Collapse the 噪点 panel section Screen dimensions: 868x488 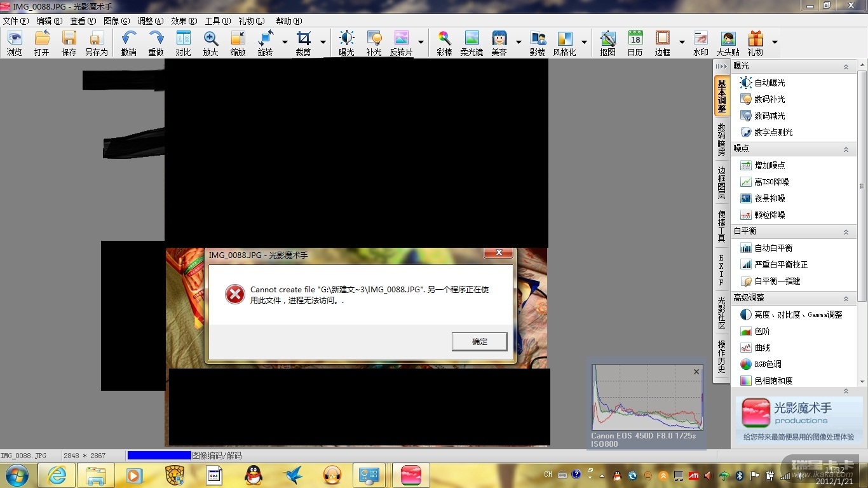click(x=846, y=149)
